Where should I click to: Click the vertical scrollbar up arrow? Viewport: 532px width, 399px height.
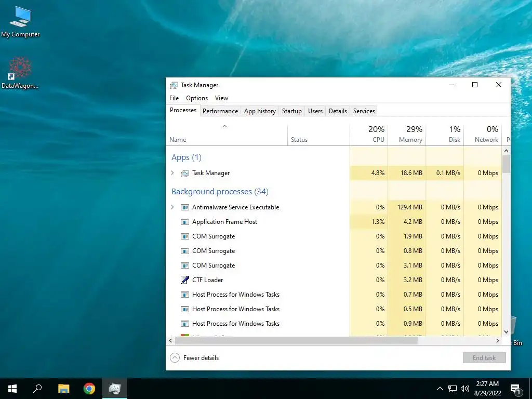coord(506,151)
